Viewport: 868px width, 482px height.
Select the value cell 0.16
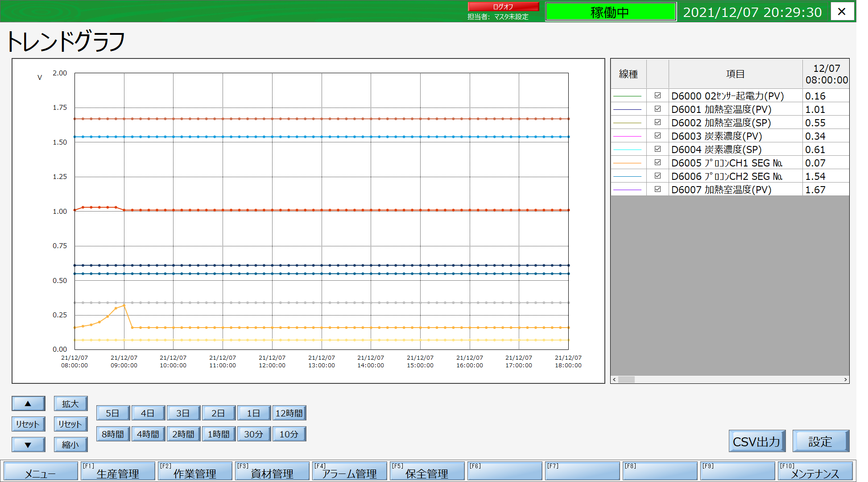[826, 96]
